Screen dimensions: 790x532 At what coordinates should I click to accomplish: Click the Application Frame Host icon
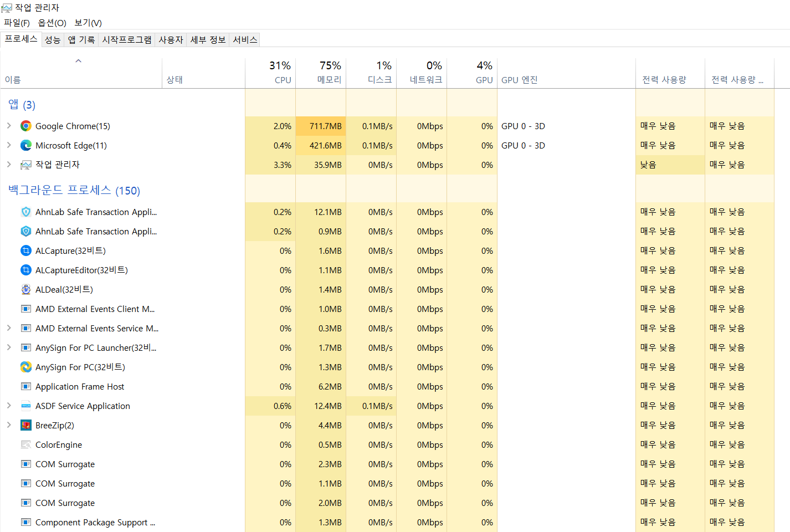click(26, 386)
